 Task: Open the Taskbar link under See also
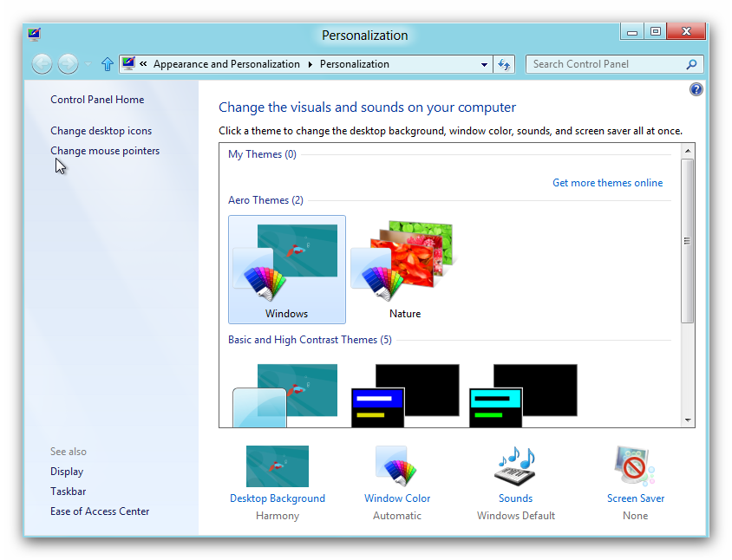coord(69,492)
